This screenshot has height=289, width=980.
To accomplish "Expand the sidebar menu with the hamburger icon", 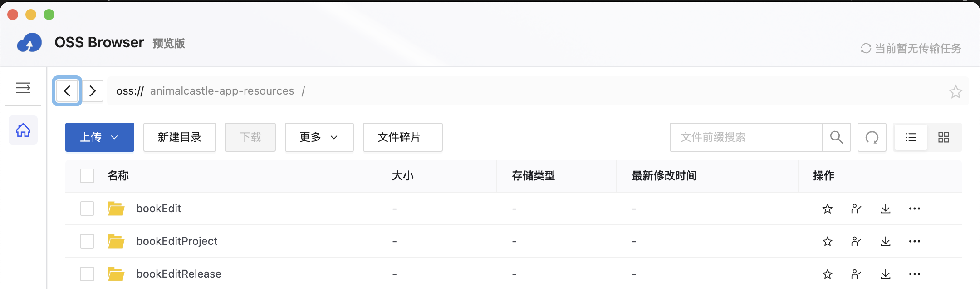I will point(23,88).
